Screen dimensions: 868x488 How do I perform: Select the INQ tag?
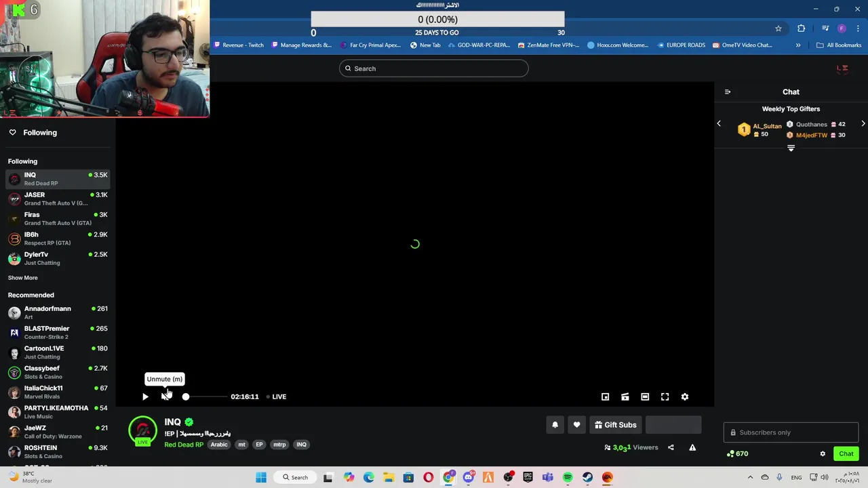coord(301,445)
